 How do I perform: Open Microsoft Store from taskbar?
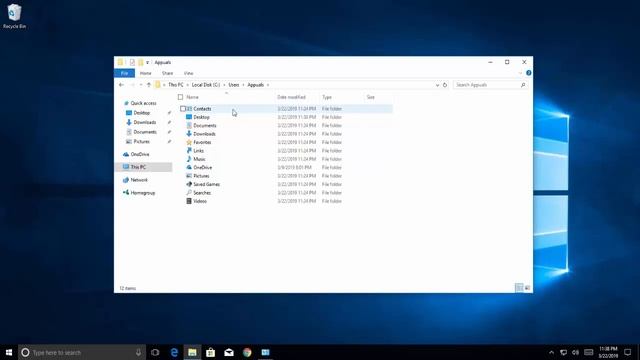pos(211,352)
